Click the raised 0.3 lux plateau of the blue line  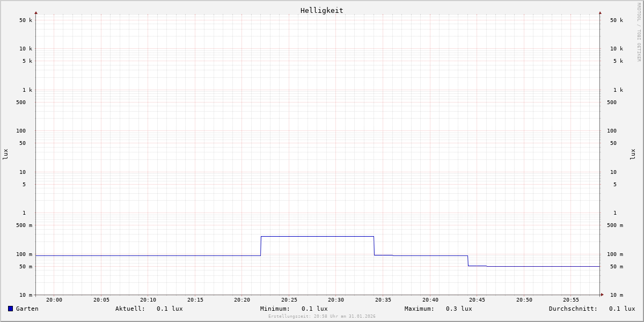click(317, 236)
